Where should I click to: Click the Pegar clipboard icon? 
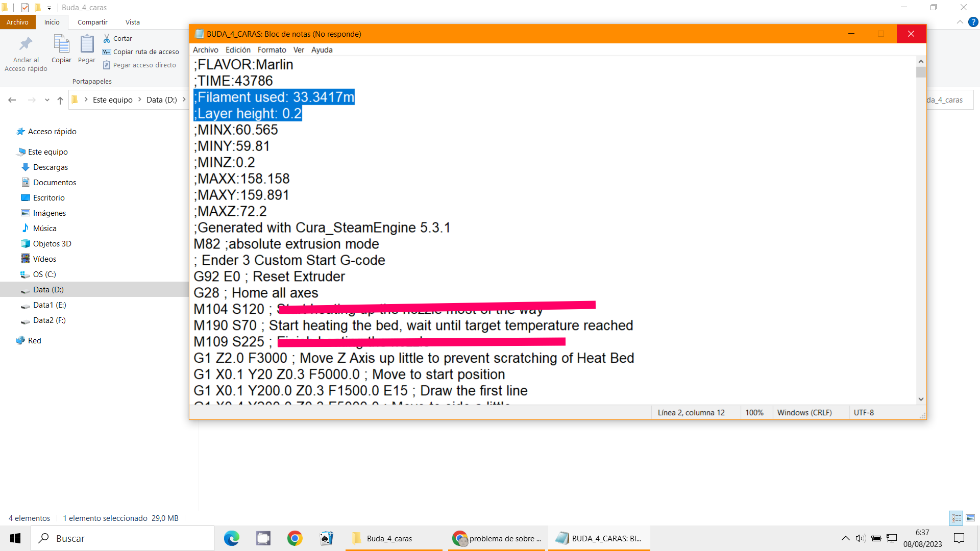coord(87,44)
